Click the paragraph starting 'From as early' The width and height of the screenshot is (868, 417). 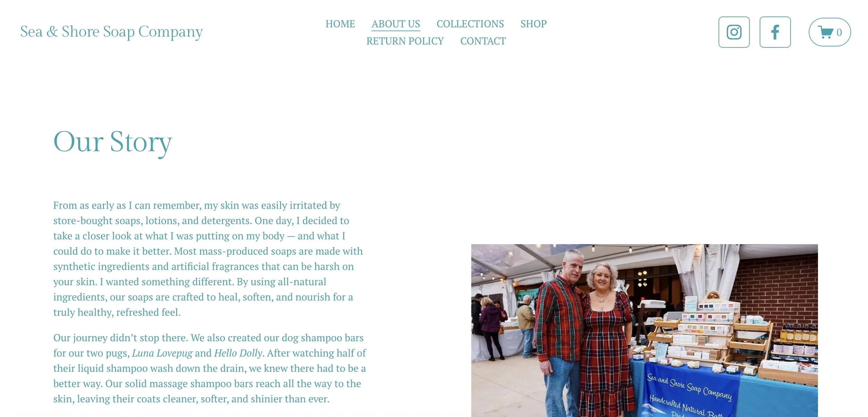[x=208, y=259]
